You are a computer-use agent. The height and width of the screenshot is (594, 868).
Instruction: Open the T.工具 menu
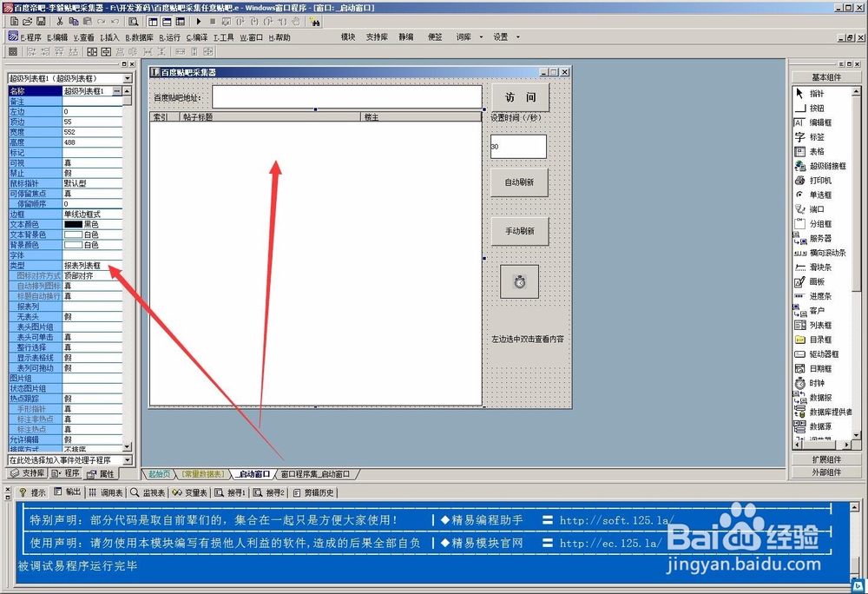click(x=224, y=37)
